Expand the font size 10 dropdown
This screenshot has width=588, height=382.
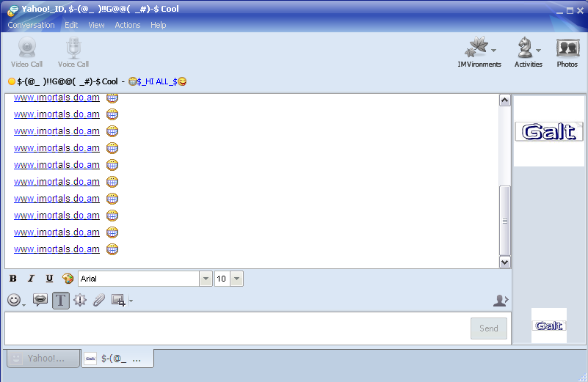point(236,279)
